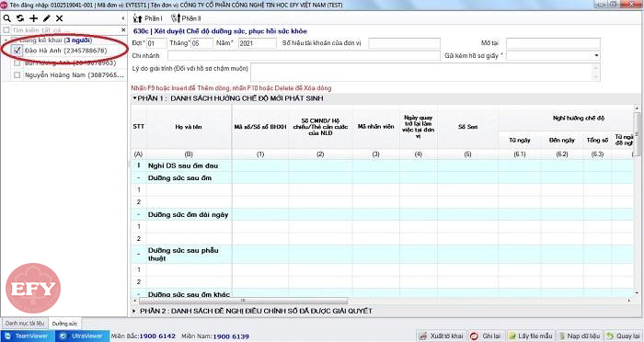
Task: Tick the Nguyễn Hoàng Nam checkbox
Action: point(17,75)
